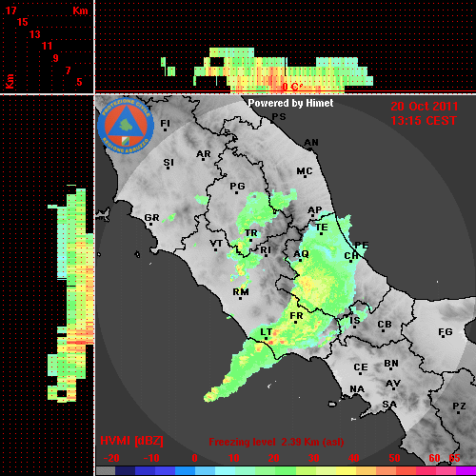The height and width of the screenshot is (476, 476).
Task: Click the 13 km altitude scale label
Action: coord(35,34)
